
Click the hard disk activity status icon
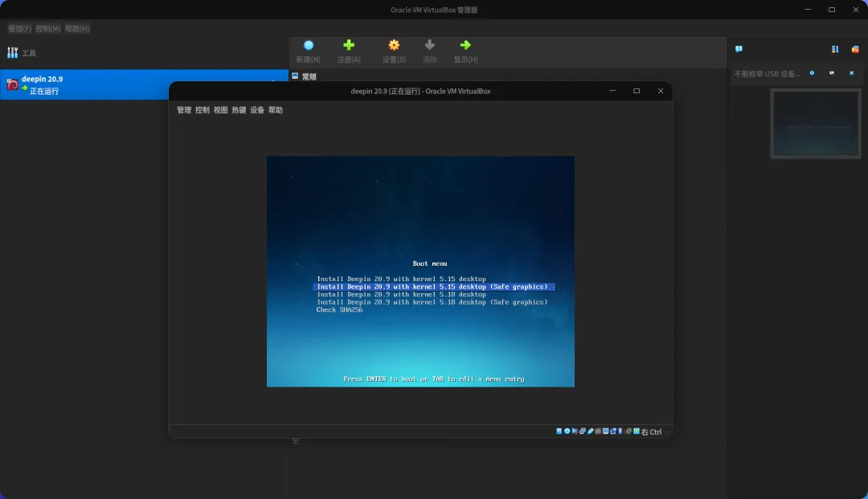pyautogui.click(x=559, y=431)
